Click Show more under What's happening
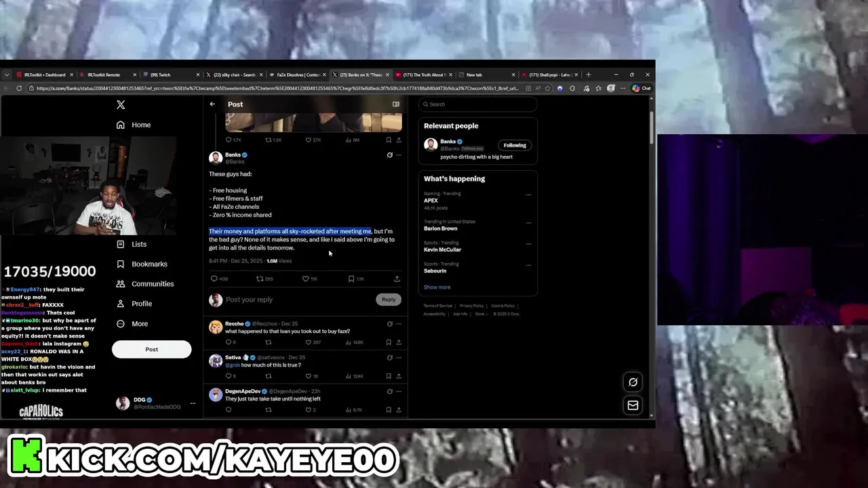The image size is (868, 488). point(437,287)
